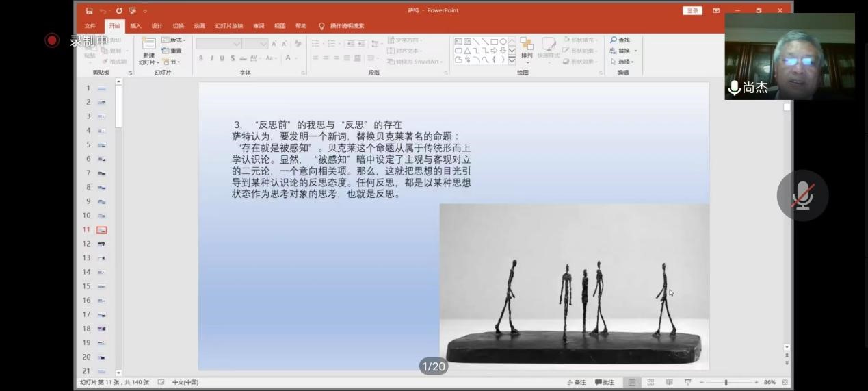
Task: Open the Layout (版式) dropdown
Action: 175,40
